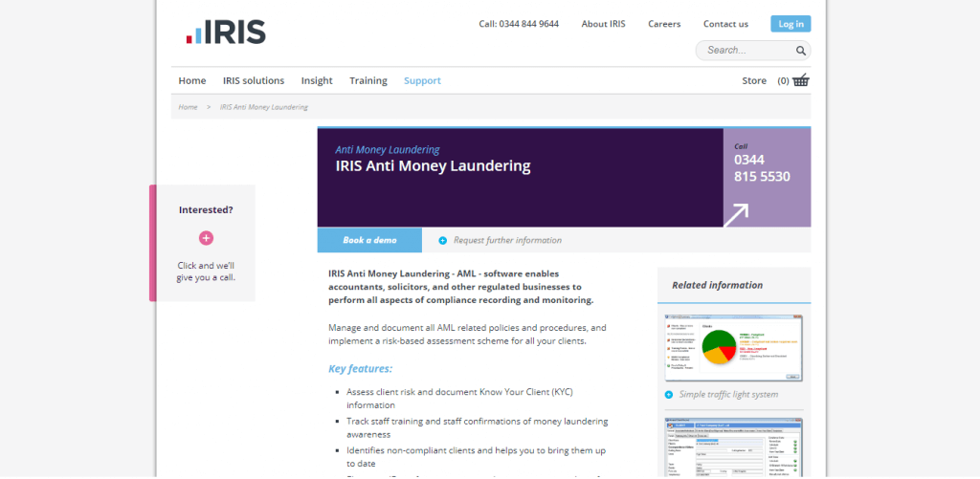Click the blue plus beside Request further information
The height and width of the screenshot is (479, 980).
click(x=442, y=240)
